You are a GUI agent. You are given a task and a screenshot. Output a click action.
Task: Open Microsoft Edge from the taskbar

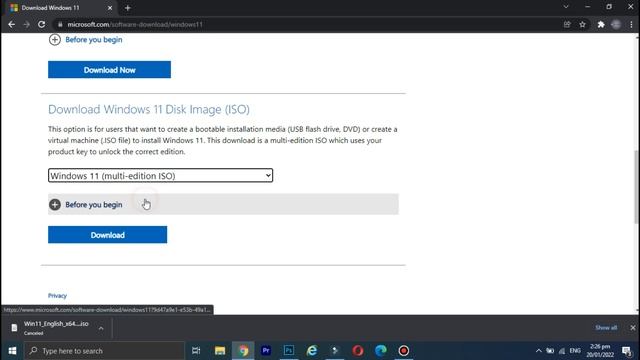pyautogui.click(x=381, y=351)
